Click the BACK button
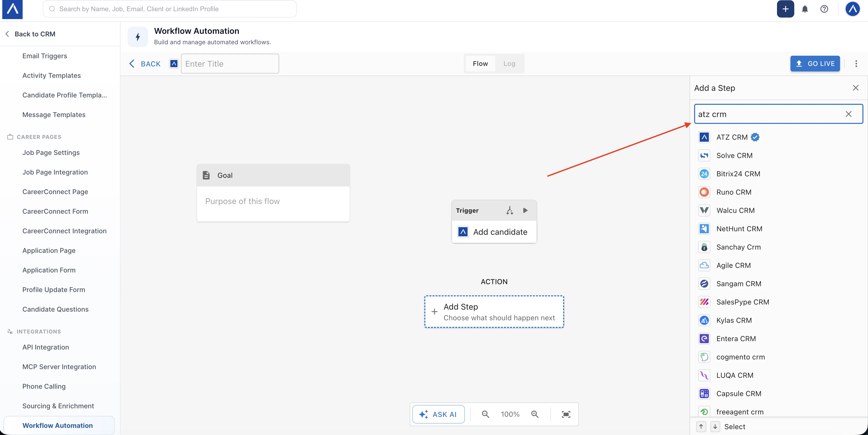The width and height of the screenshot is (868, 435). tap(145, 64)
